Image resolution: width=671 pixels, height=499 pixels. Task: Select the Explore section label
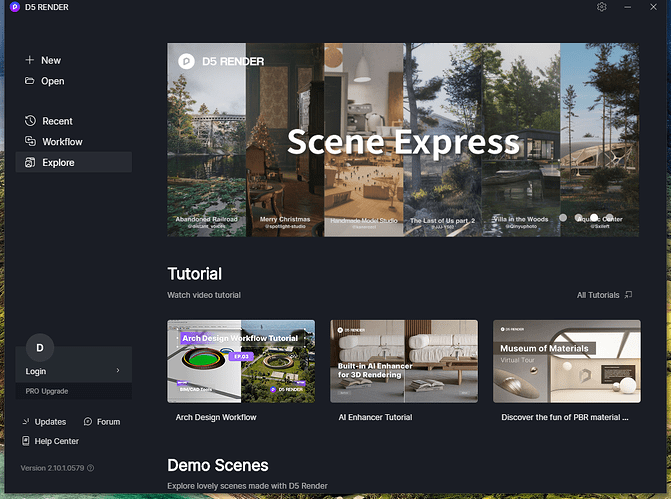[58, 163]
